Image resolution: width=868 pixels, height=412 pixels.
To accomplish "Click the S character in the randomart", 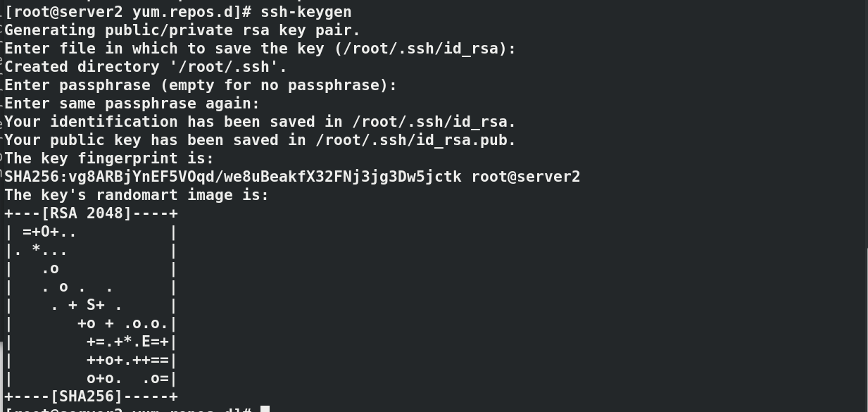I will click(92, 305).
